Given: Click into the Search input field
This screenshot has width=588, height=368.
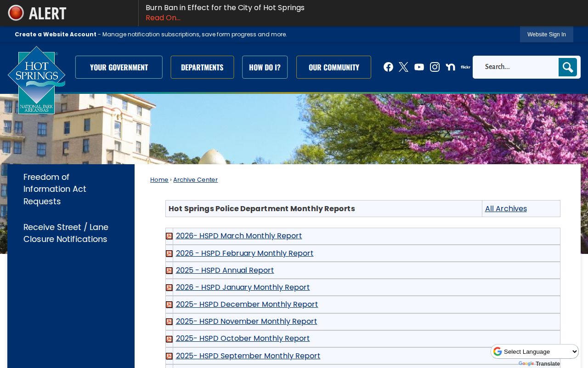Looking at the screenshot, I should pyautogui.click(x=516, y=67).
